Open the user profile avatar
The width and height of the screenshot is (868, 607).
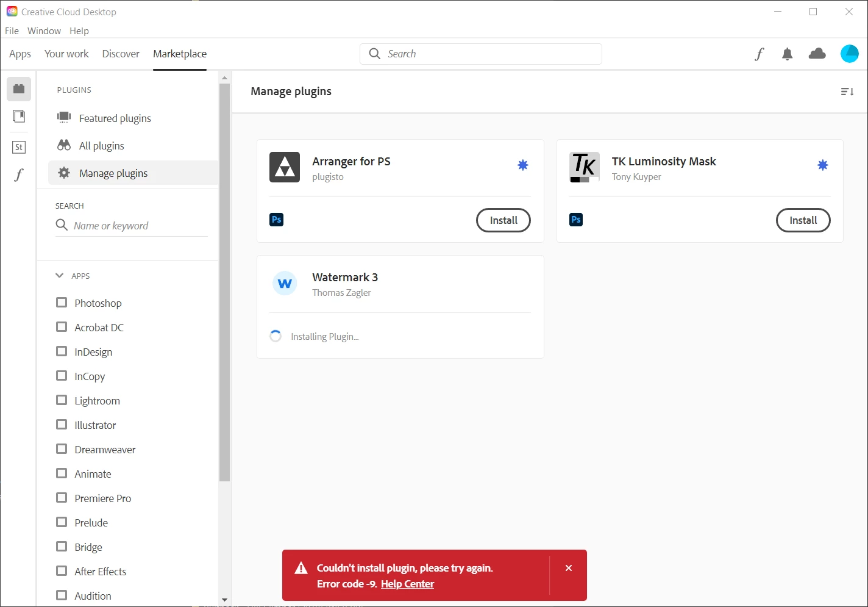point(849,54)
